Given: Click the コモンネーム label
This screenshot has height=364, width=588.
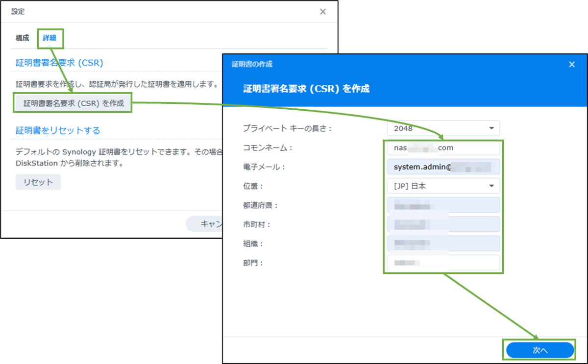Looking at the screenshot, I should pos(268,147).
